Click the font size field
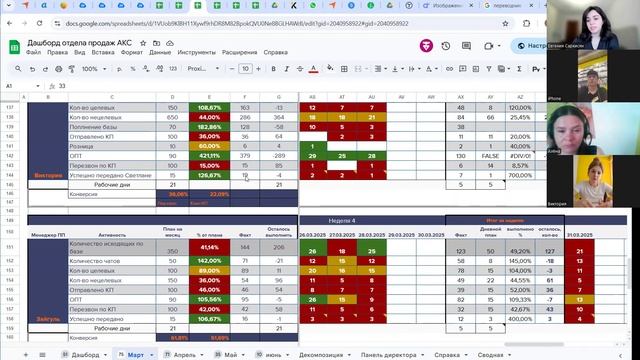 coord(245,69)
